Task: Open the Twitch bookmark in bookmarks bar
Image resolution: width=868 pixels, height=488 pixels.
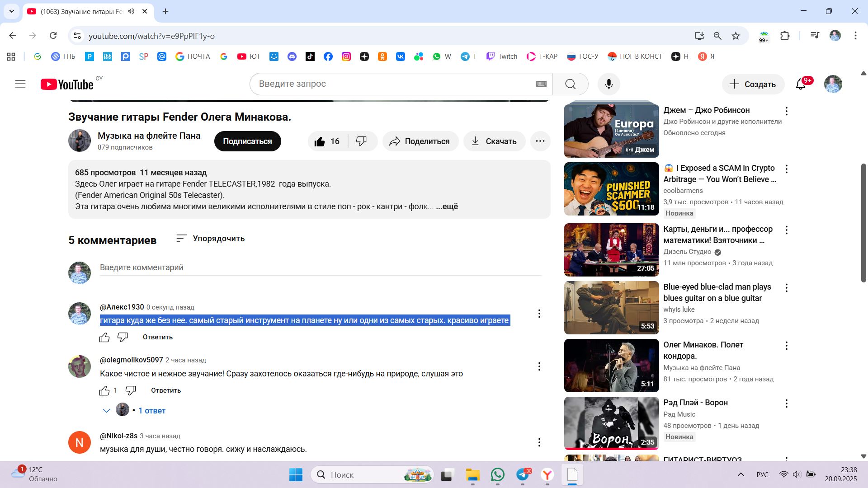Action: [502, 56]
